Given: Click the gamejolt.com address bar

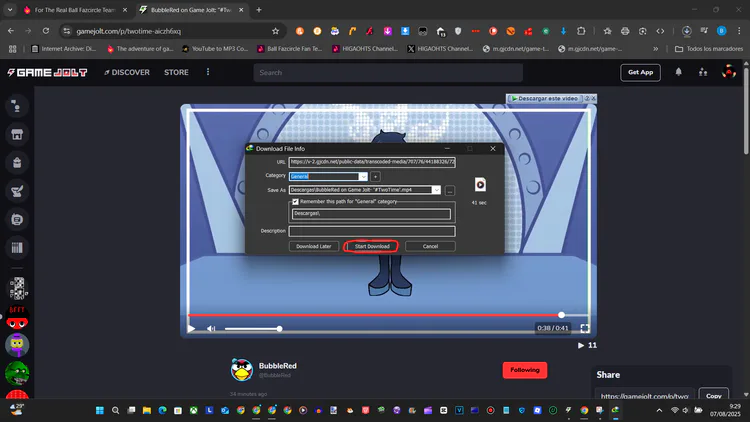Looking at the screenshot, I should (170, 31).
